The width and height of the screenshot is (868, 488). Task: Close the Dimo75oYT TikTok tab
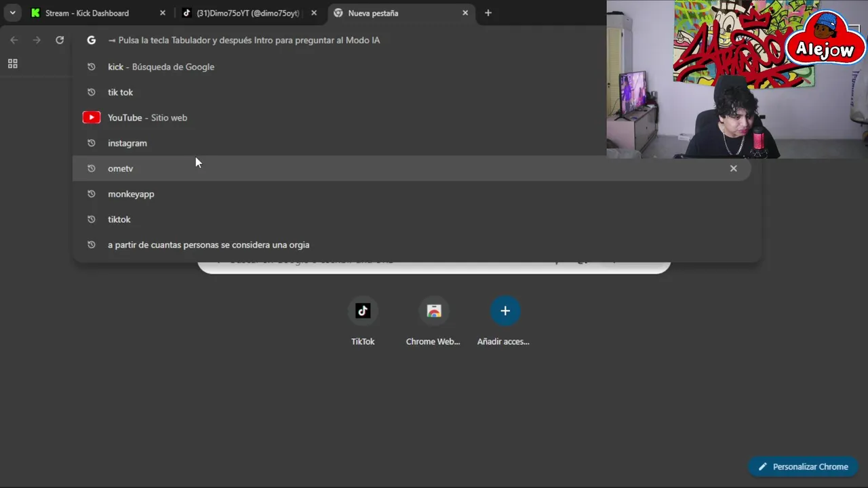point(313,13)
